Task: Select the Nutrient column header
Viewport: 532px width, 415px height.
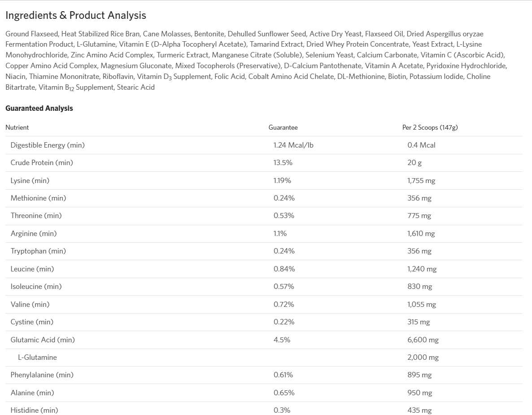Action: (17, 127)
